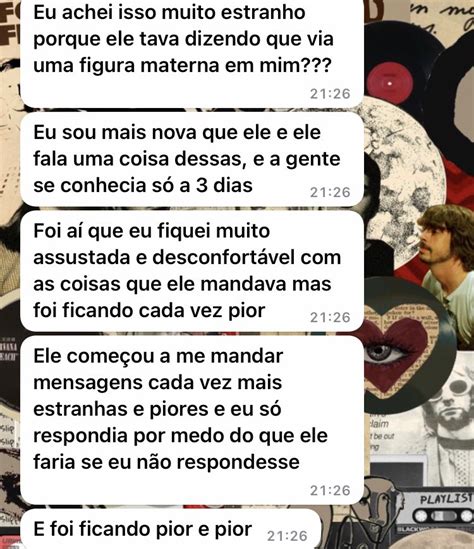Click the red vinyl record label in the wallpaper

[x=390, y=83]
